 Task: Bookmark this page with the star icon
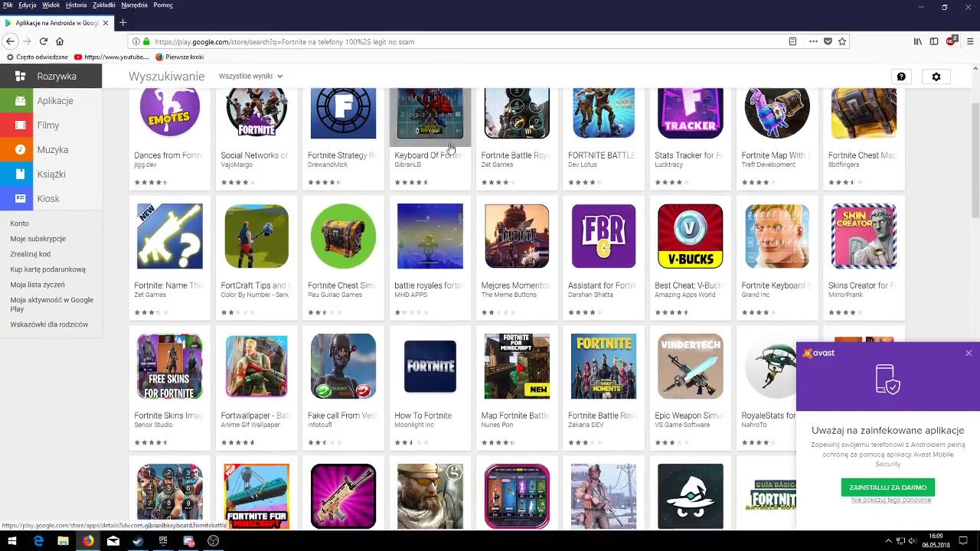842,41
